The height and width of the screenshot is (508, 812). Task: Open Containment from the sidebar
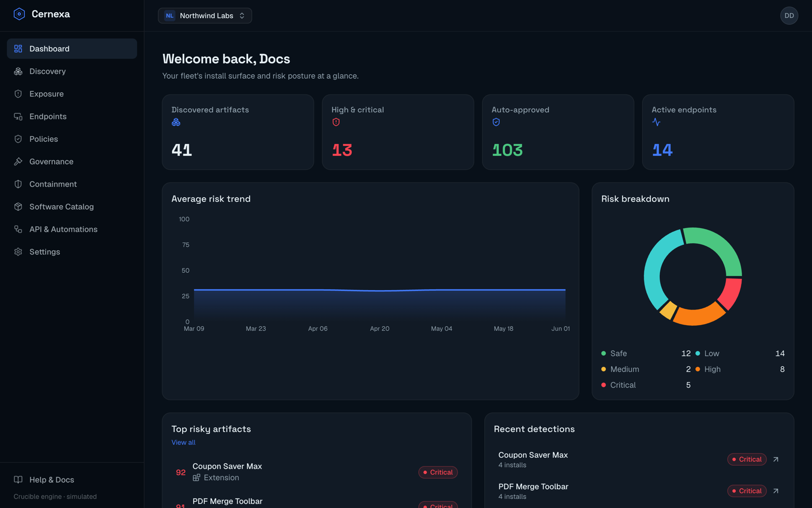pyautogui.click(x=72, y=184)
